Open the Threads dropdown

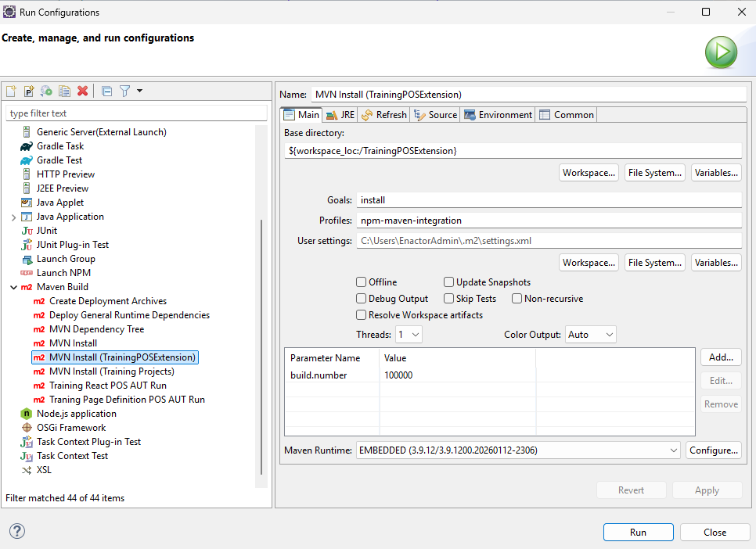409,335
